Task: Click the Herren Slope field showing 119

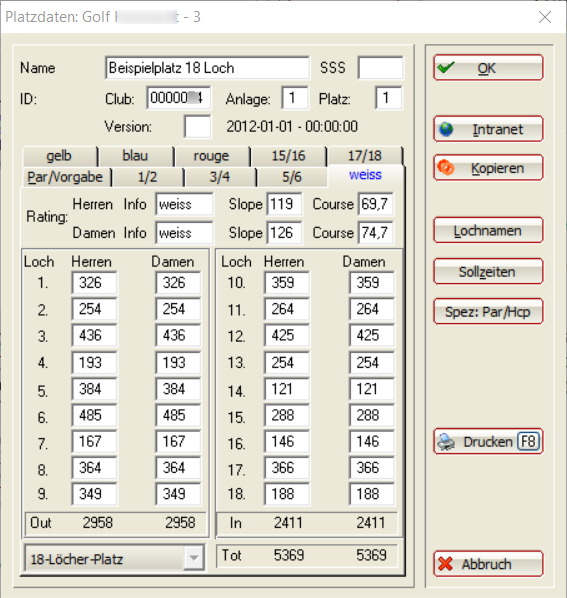Action: pyautogui.click(x=284, y=204)
